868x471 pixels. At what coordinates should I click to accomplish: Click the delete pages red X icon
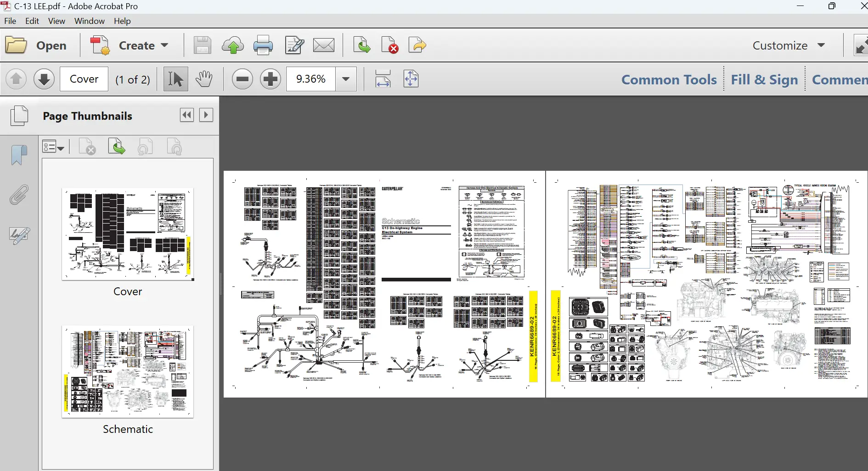[x=390, y=45]
